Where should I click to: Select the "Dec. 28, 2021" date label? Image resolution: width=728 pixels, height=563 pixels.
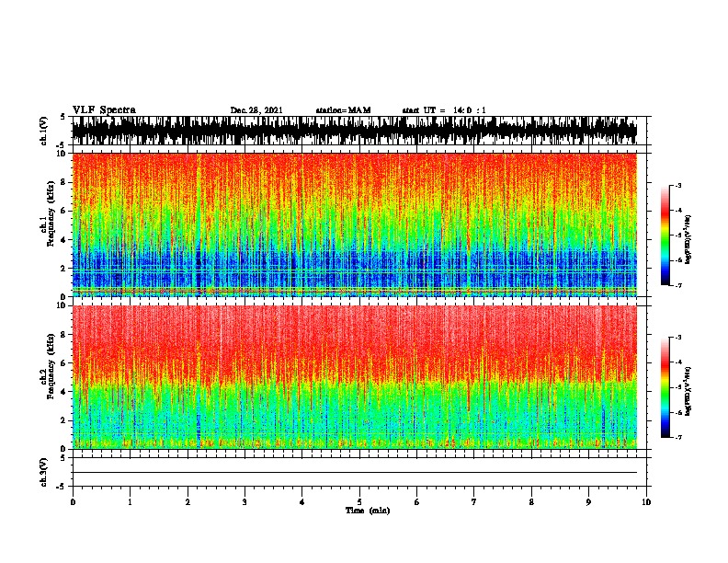tap(256, 110)
